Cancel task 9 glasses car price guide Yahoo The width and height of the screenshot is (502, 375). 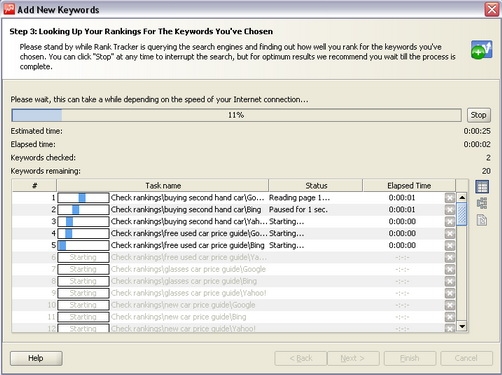coord(450,293)
